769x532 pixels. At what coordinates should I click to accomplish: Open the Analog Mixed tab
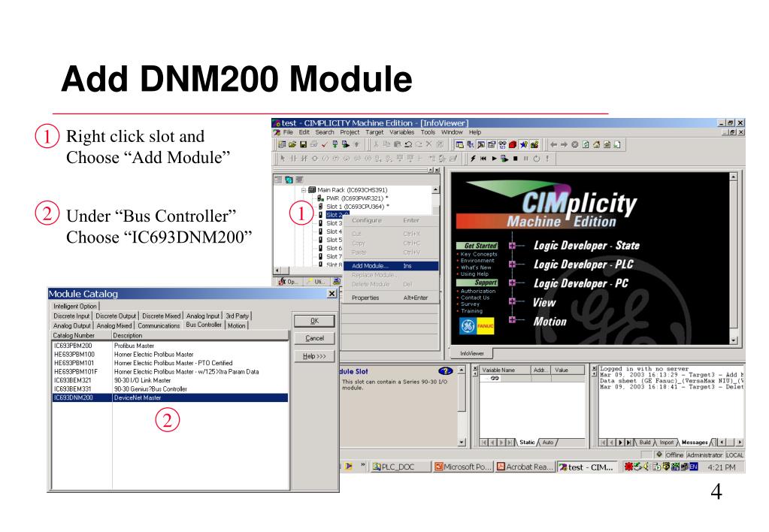[x=114, y=325]
